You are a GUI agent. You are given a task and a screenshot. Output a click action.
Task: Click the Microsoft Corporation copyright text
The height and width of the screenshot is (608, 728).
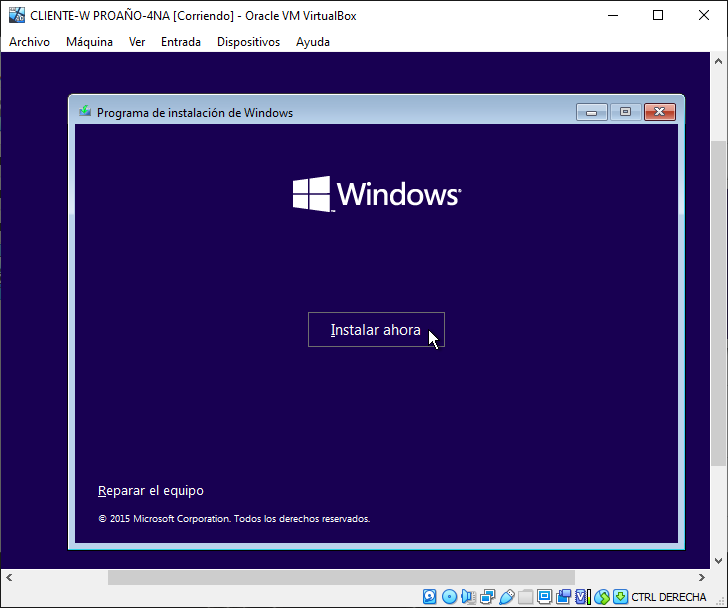234,518
